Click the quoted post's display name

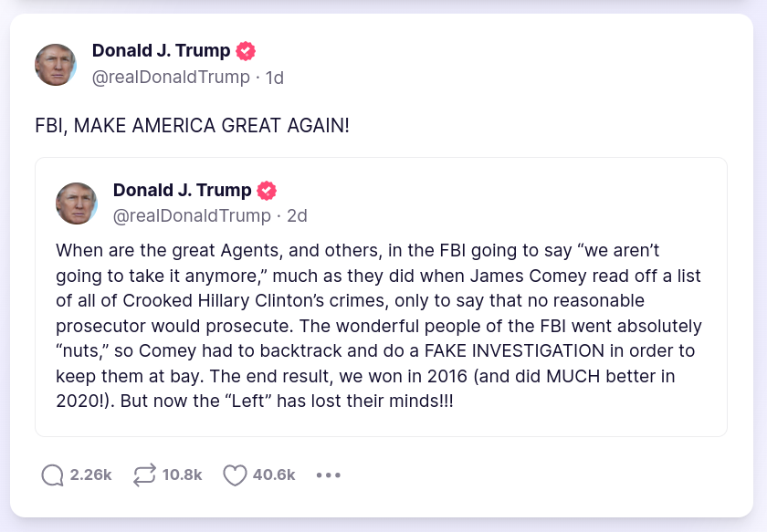(x=182, y=191)
